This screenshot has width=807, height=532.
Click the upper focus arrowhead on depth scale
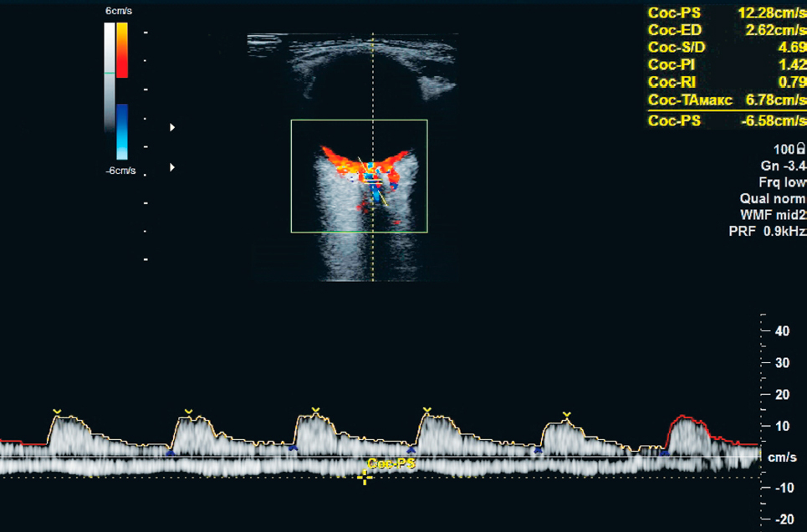pos(173,127)
